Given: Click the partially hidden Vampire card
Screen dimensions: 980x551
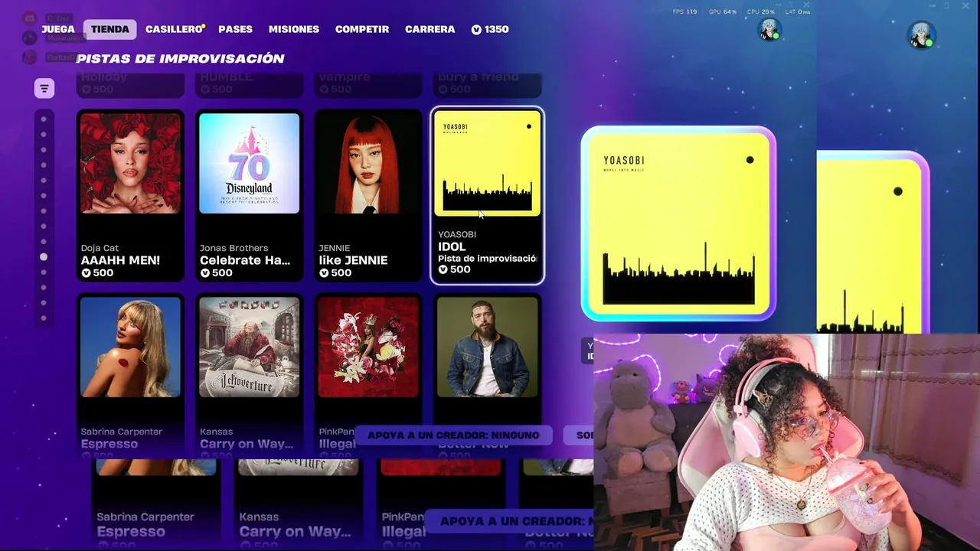Looking at the screenshot, I should click(x=368, y=85).
